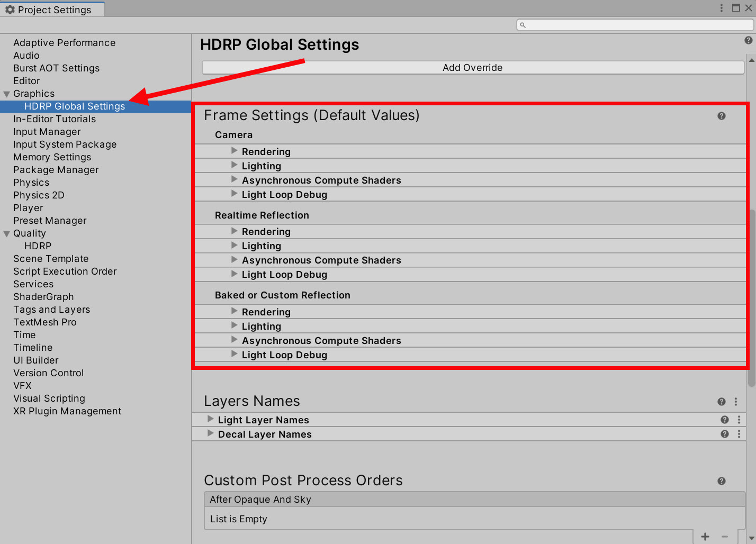
Task: Collapse the Quality category in sidebar
Action: click(x=7, y=233)
